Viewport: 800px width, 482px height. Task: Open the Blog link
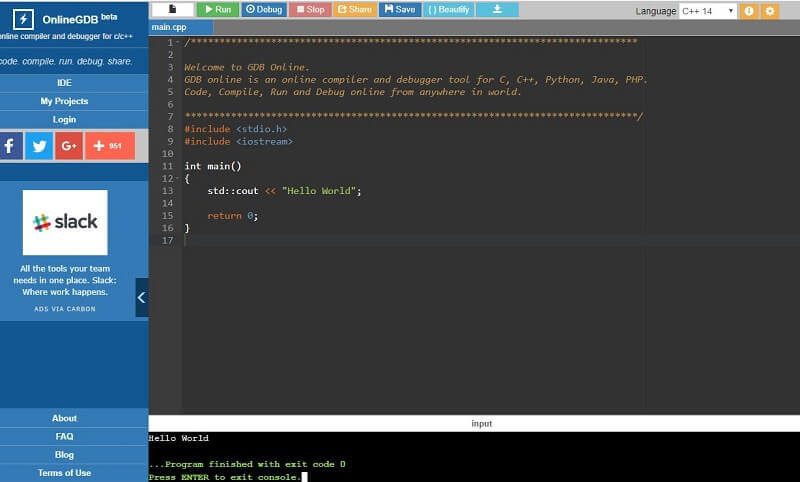tap(64, 455)
